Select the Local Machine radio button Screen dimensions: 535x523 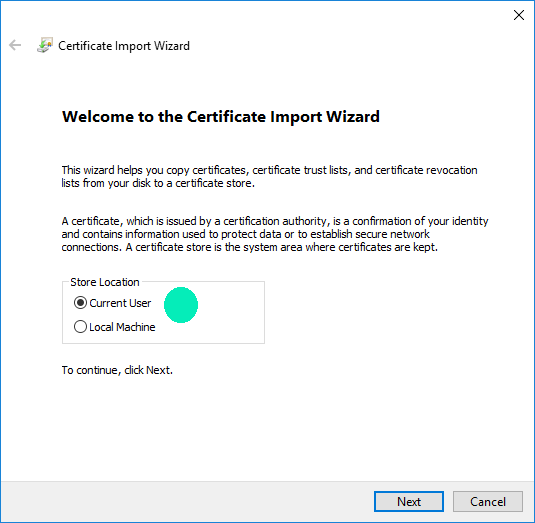click(x=80, y=326)
